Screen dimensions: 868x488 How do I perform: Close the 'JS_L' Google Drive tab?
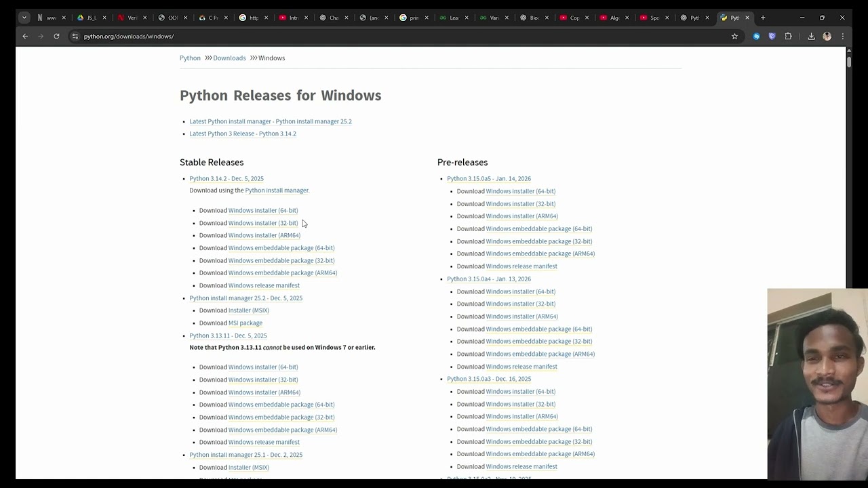tap(104, 18)
